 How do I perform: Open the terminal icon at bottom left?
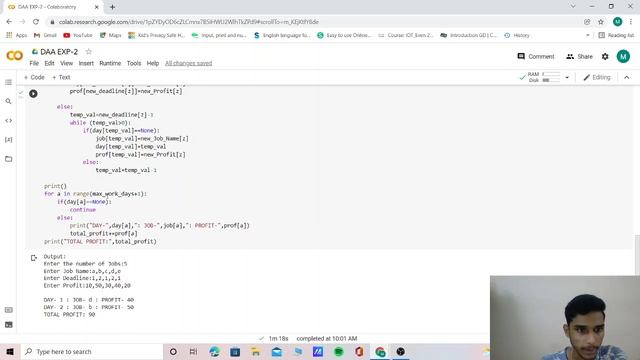point(9,325)
